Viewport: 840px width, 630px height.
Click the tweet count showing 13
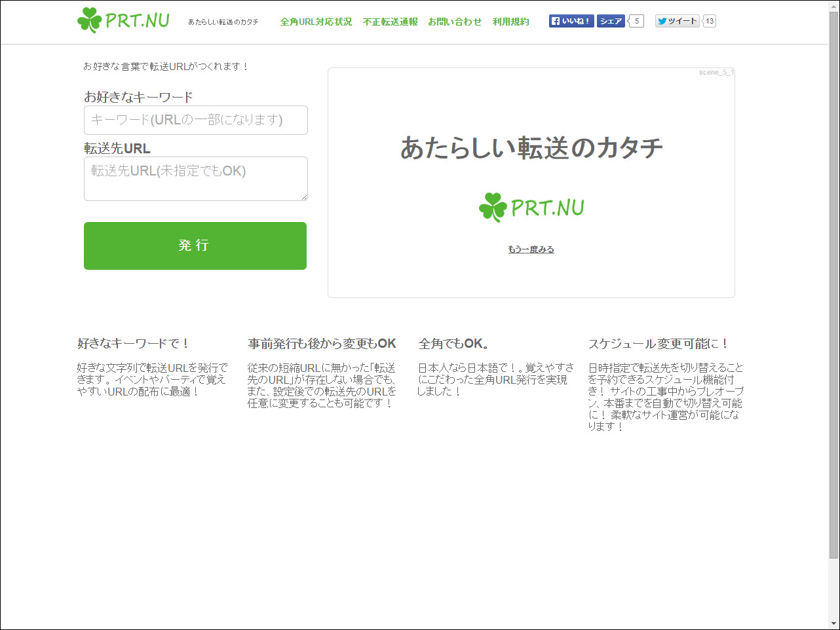(x=708, y=20)
